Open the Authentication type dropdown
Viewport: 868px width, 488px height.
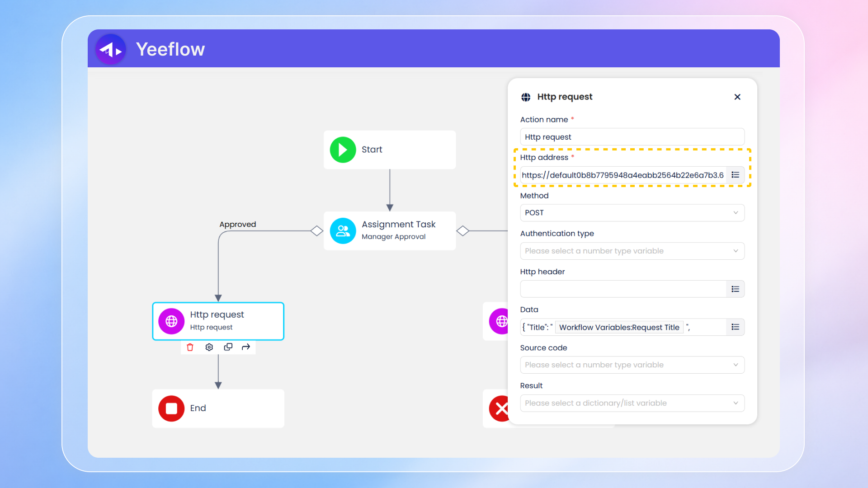(x=632, y=251)
